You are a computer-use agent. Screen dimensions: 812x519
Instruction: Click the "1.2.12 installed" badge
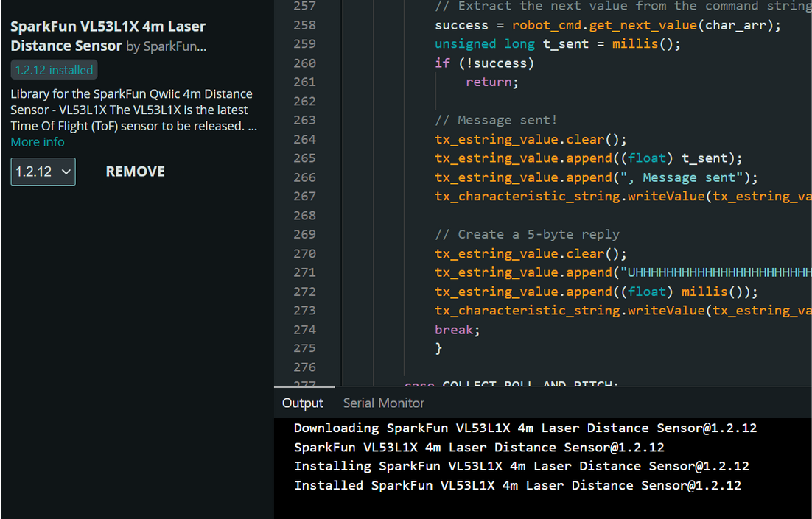[x=55, y=70]
